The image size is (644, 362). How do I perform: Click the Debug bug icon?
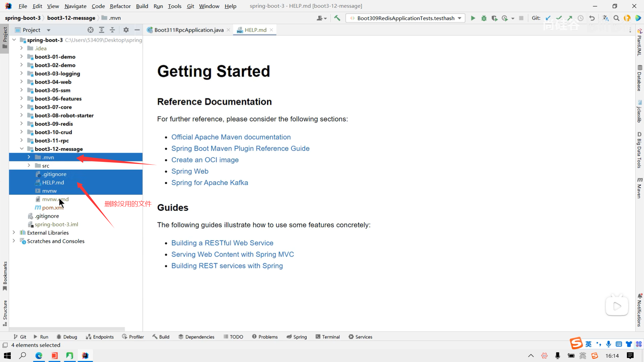pyautogui.click(x=484, y=18)
